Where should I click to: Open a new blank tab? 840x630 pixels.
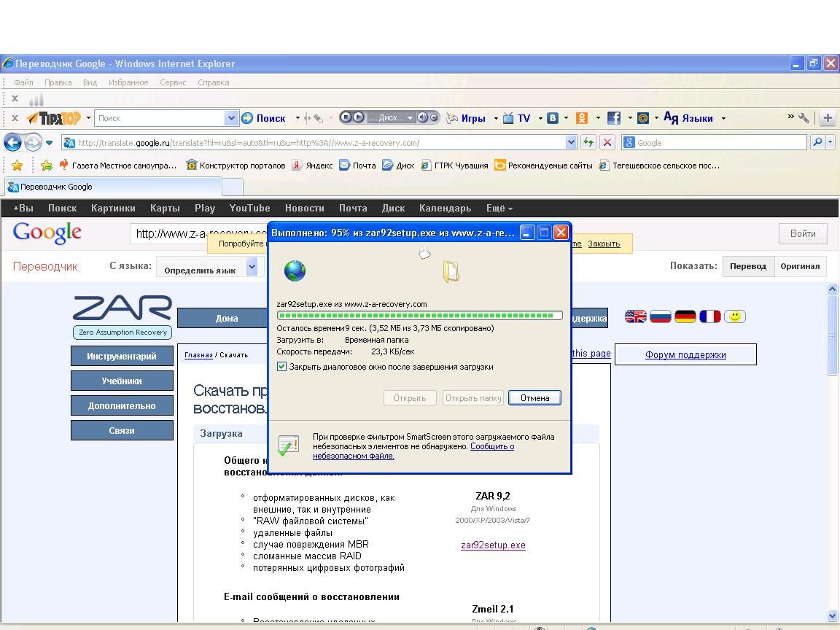click(x=233, y=187)
